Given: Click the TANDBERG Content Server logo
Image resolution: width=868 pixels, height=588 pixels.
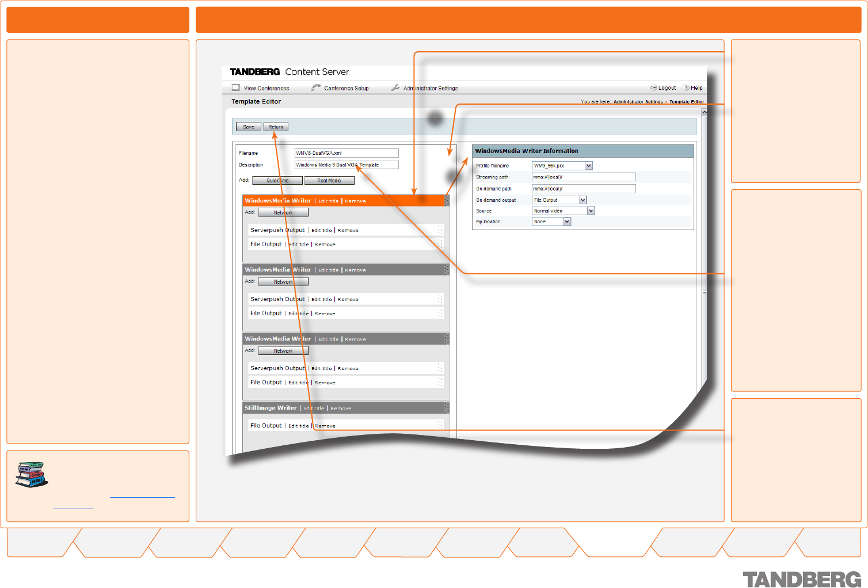Looking at the screenshot, I should pos(290,72).
